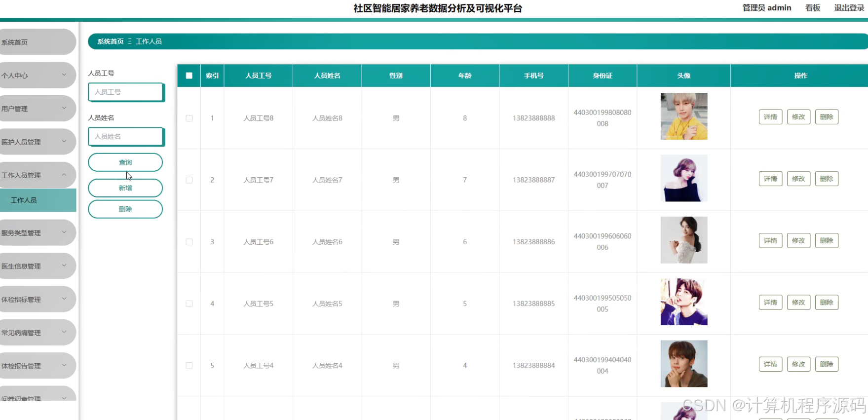This screenshot has height=420, width=868.
Task: Click avatar photo of 人员姓名5
Action: click(684, 302)
